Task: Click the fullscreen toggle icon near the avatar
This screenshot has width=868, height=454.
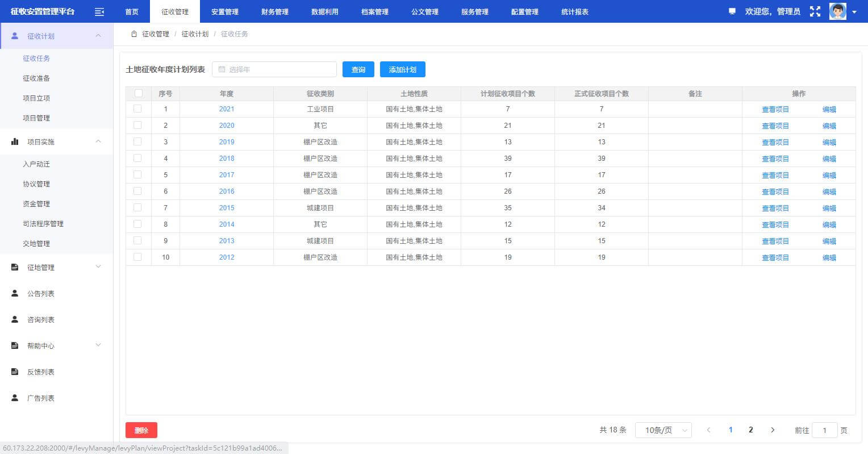Action: coord(815,11)
